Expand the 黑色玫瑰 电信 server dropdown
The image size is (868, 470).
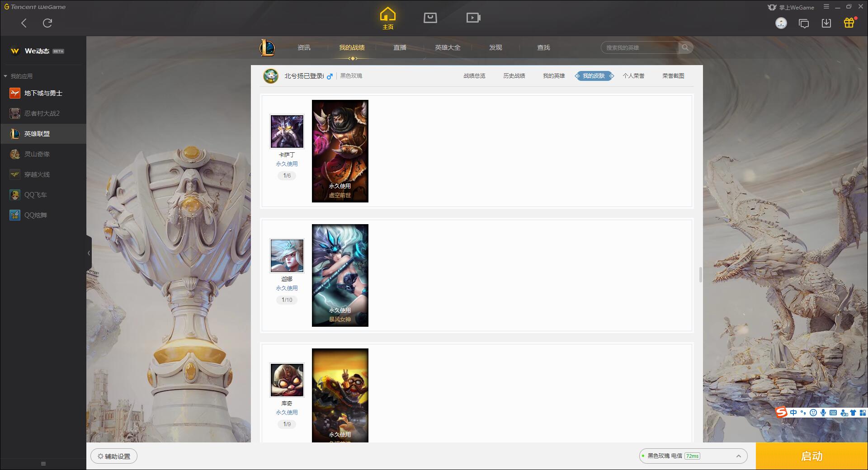pos(693,456)
